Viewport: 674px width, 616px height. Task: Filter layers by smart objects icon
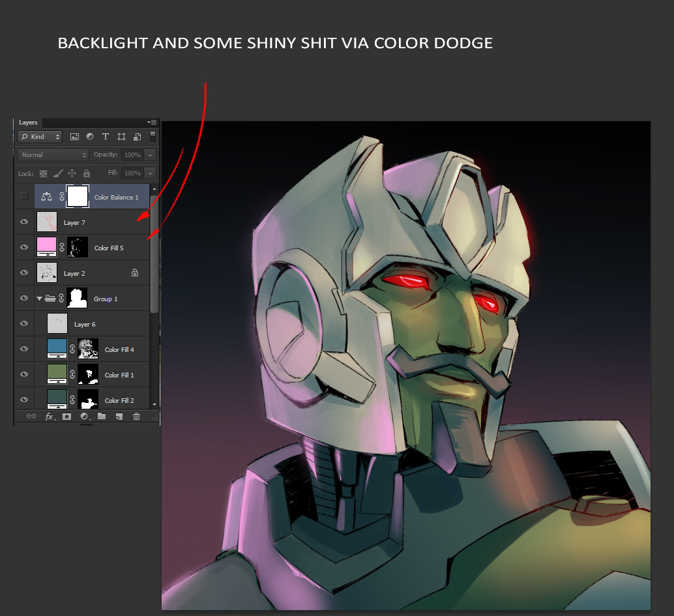(137, 137)
